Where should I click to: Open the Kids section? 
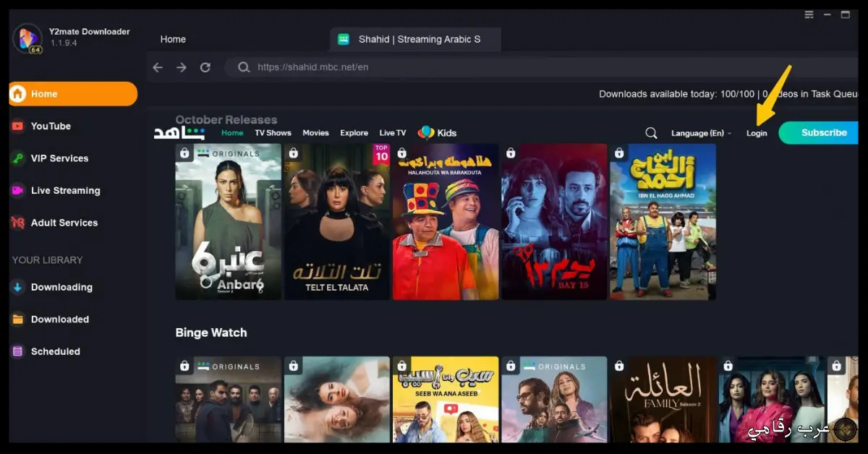pyautogui.click(x=445, y=133)
